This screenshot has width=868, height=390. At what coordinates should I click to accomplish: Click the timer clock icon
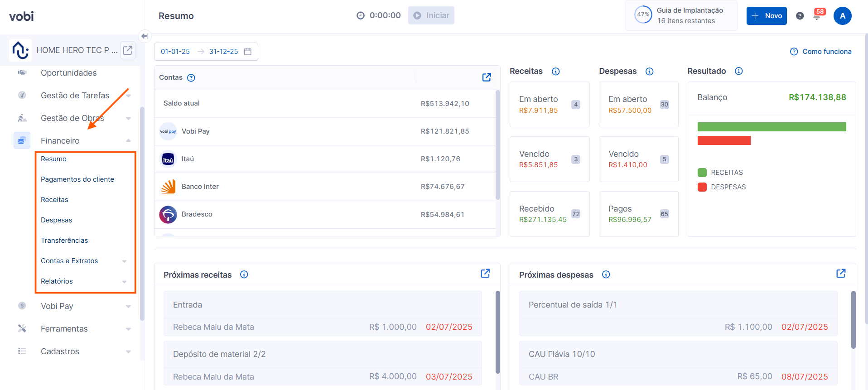tap(361, 15)
